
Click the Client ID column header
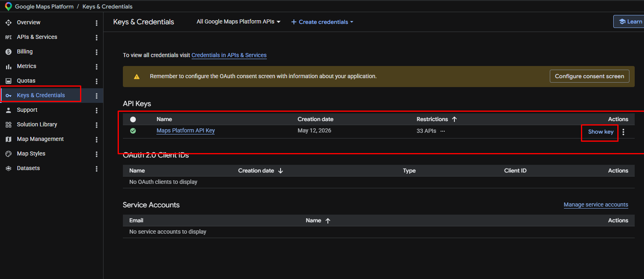tap(515, 171)
